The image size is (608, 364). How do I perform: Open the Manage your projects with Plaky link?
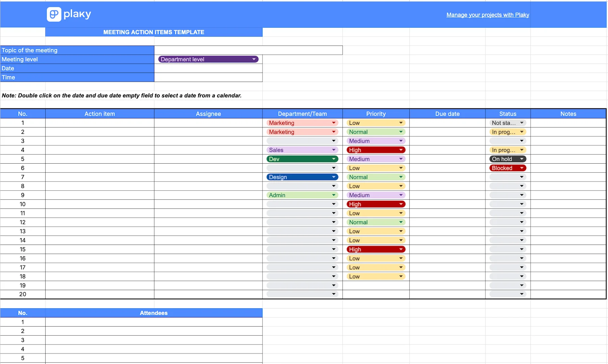pyautogui.click(x=488, y=15)
